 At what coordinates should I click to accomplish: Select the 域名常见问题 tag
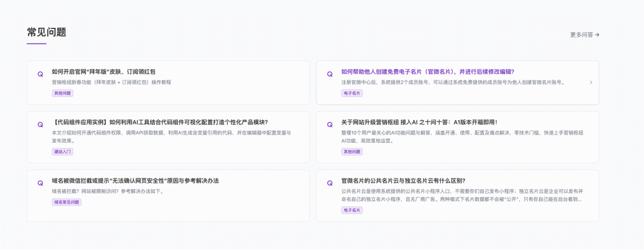[x=67, y=202]
